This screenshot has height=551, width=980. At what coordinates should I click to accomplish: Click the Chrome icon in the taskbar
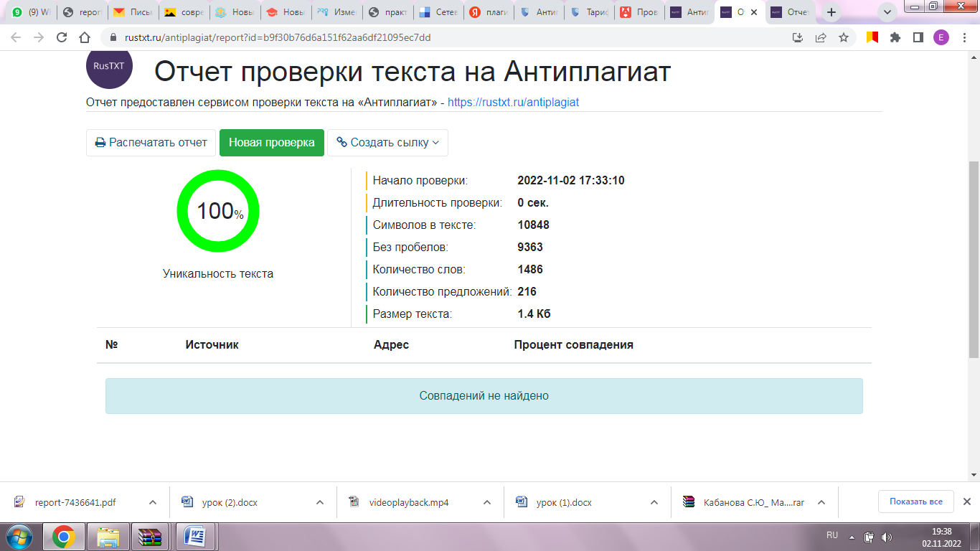pos(64,537)
